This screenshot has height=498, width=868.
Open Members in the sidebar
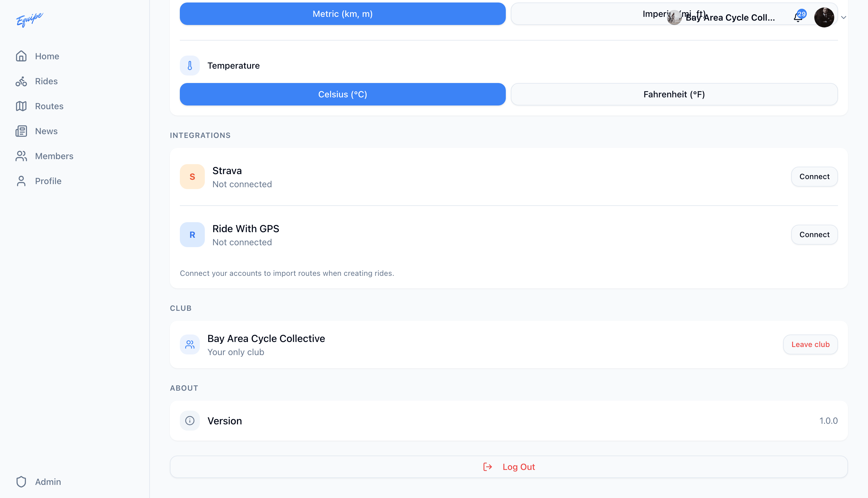tap(54, 156)
